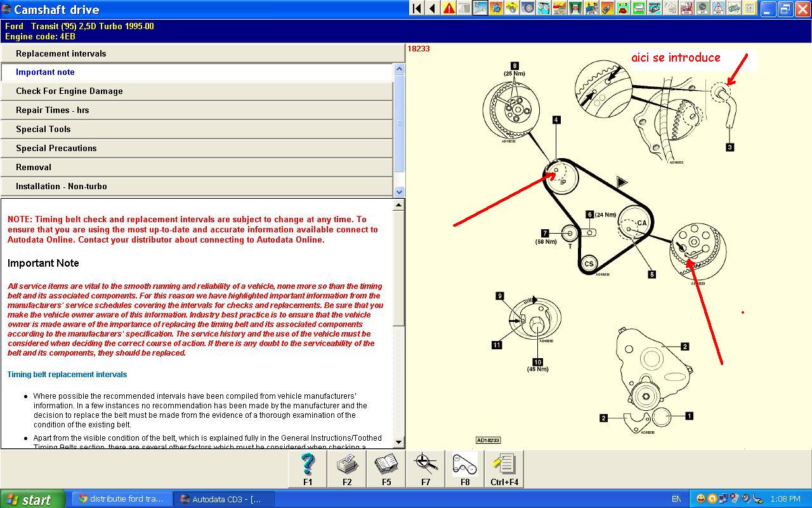The width and height of the screenshot is (812, 508).
Task: Open the Windows Start menu
Action: 32,499
